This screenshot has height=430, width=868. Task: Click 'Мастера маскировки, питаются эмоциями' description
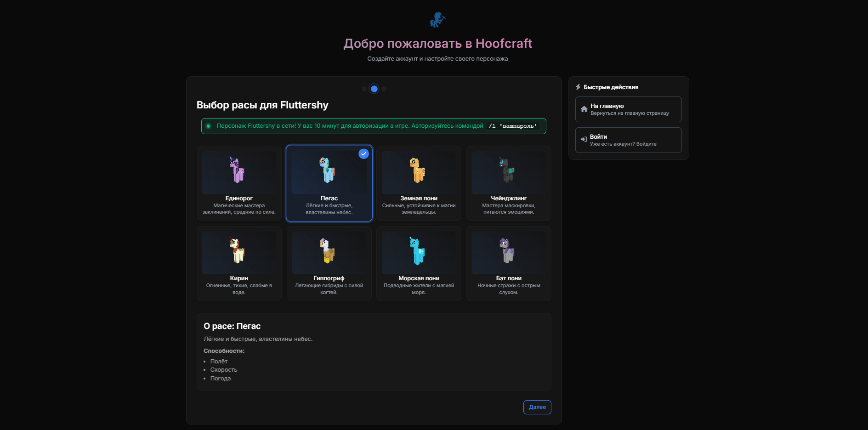click(x=509, y=209)
